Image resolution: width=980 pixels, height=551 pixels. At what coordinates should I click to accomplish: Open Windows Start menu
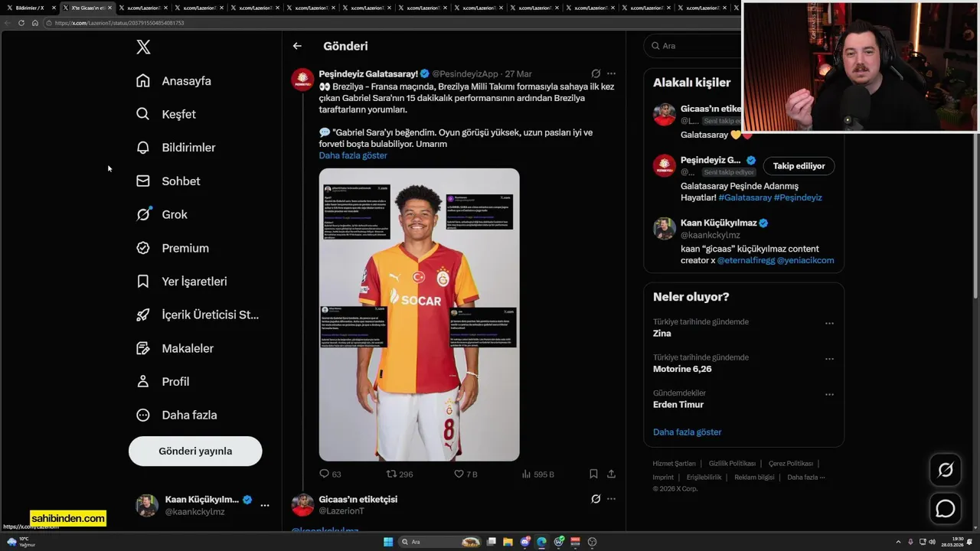coord(388,542)
